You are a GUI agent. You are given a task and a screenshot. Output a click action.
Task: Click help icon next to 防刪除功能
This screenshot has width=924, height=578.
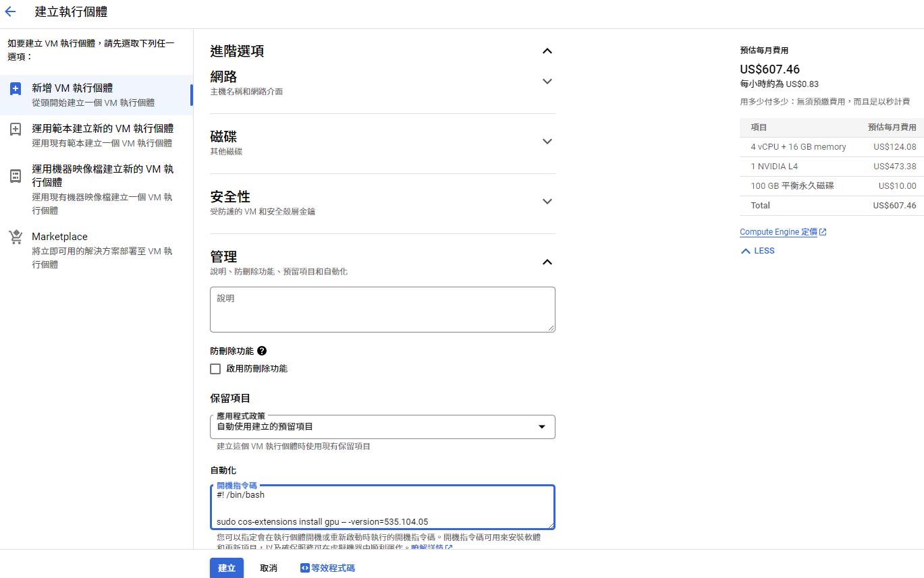(262, 351)
